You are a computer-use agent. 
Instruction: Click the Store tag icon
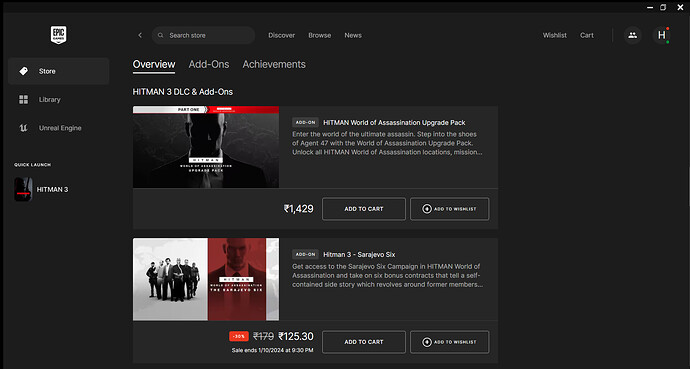click(x=24, y=71)
